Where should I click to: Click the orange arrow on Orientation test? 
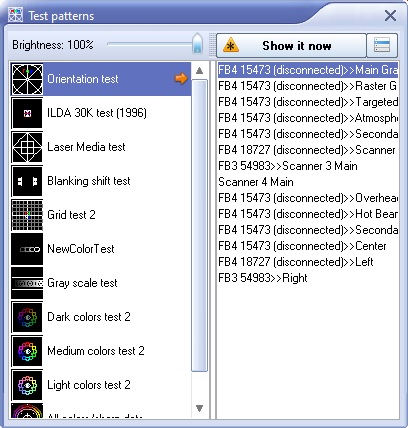[x=181, y=79]
